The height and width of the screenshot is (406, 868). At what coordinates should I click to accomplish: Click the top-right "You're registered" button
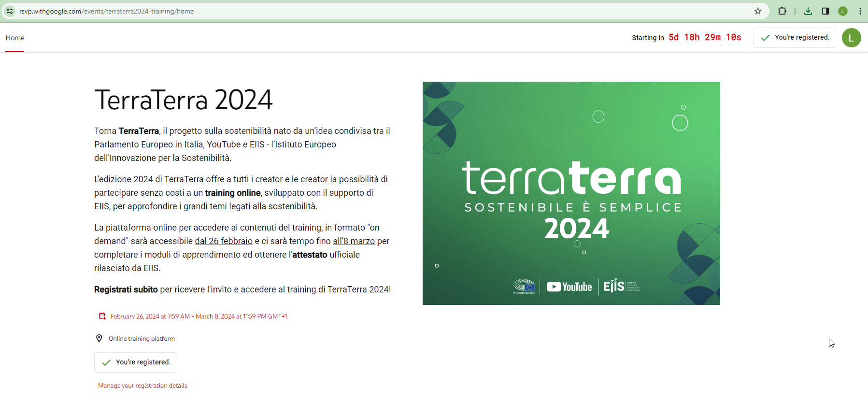click(795, 38)
